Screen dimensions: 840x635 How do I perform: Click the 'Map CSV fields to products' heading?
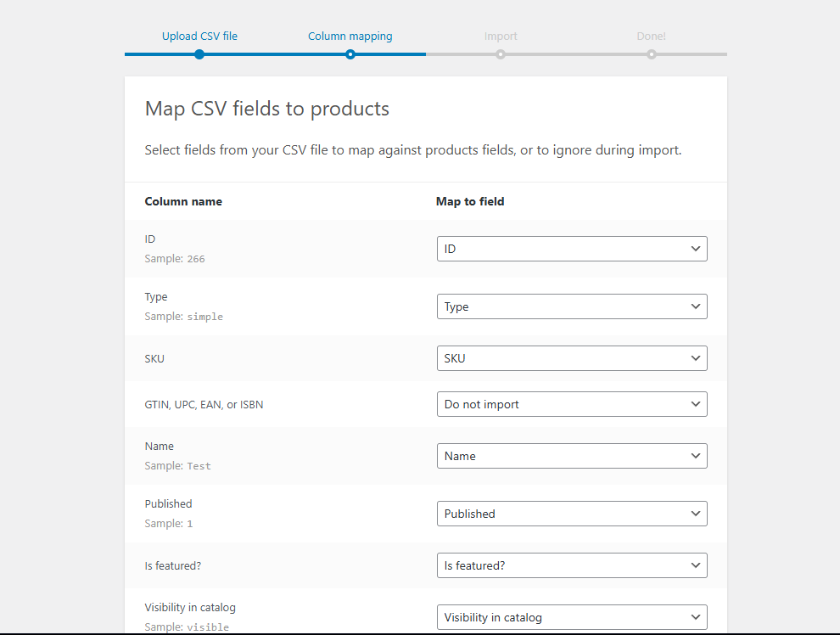click(267, 109)
